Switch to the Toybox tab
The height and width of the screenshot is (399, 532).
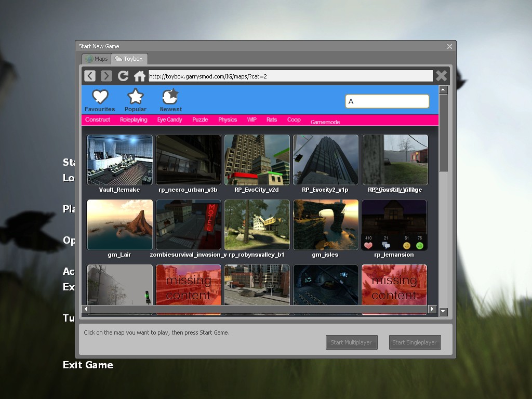click(x=129, y=59)
